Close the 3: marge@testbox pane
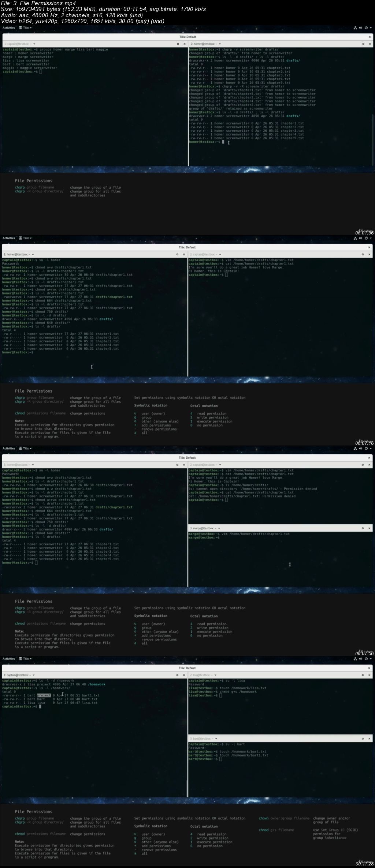The width and height of the screenshot is (375, 868). (x=369, y=528)
